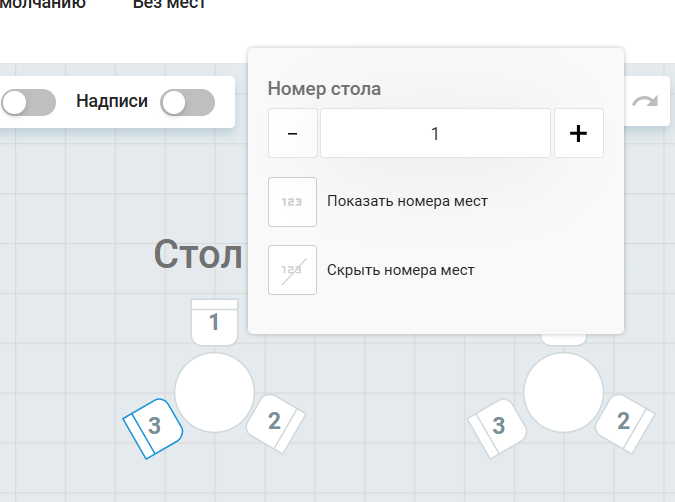Increase table number with plus button

579,133
